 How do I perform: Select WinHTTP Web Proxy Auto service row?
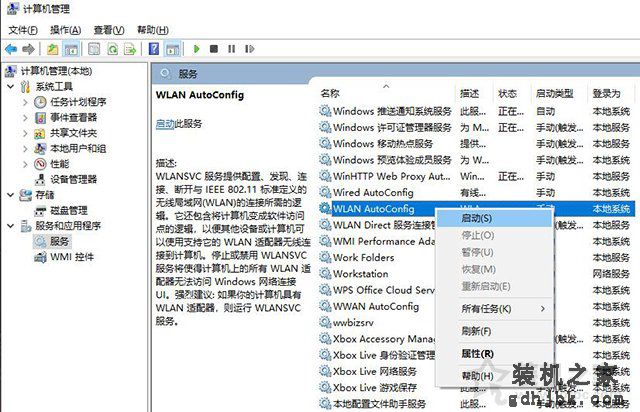pos(476,176)
